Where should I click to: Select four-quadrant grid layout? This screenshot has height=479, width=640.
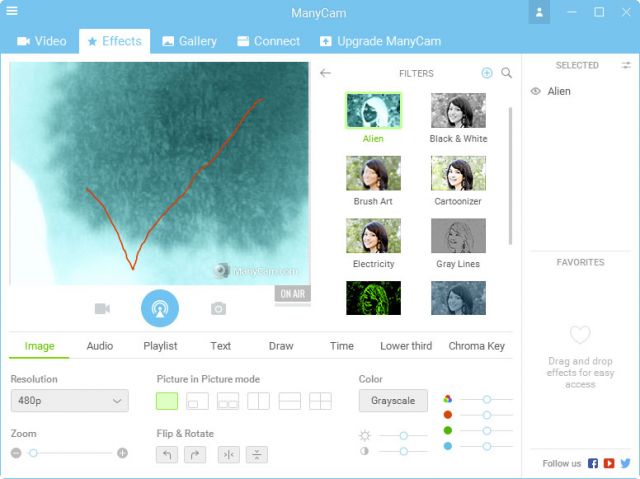click(x=320, y=401)
